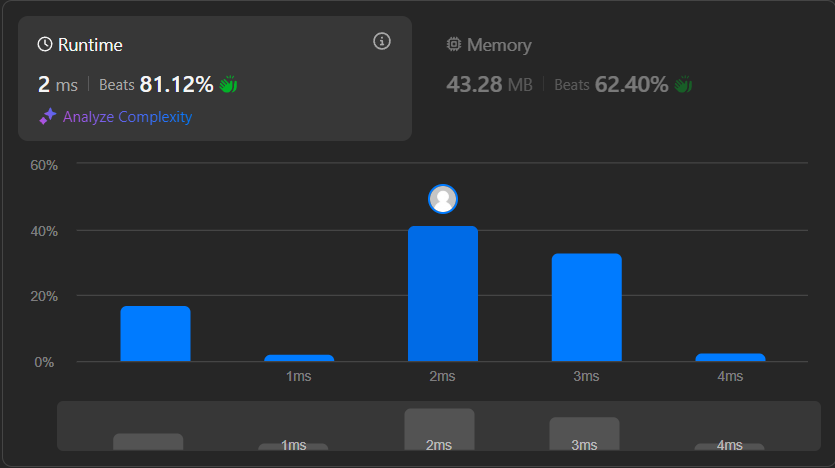Click the clock icon next to Runtime
835x468 pixels.
pos(45,45)
